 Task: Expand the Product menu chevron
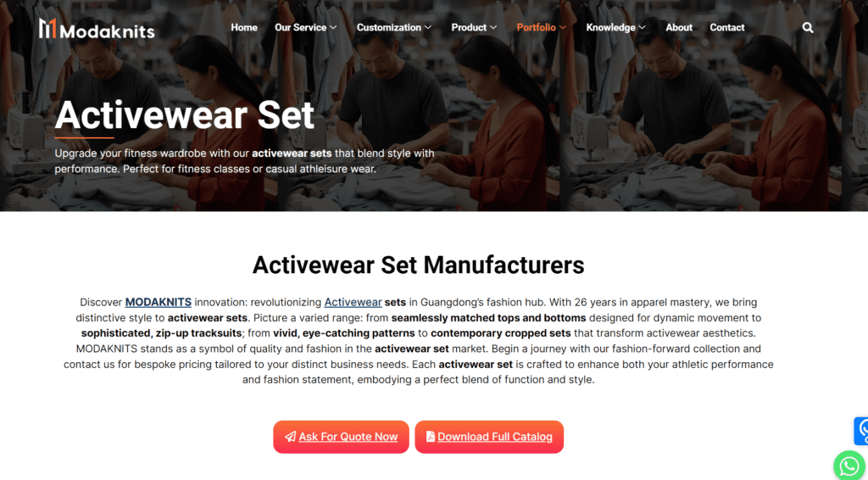(493, 27)
